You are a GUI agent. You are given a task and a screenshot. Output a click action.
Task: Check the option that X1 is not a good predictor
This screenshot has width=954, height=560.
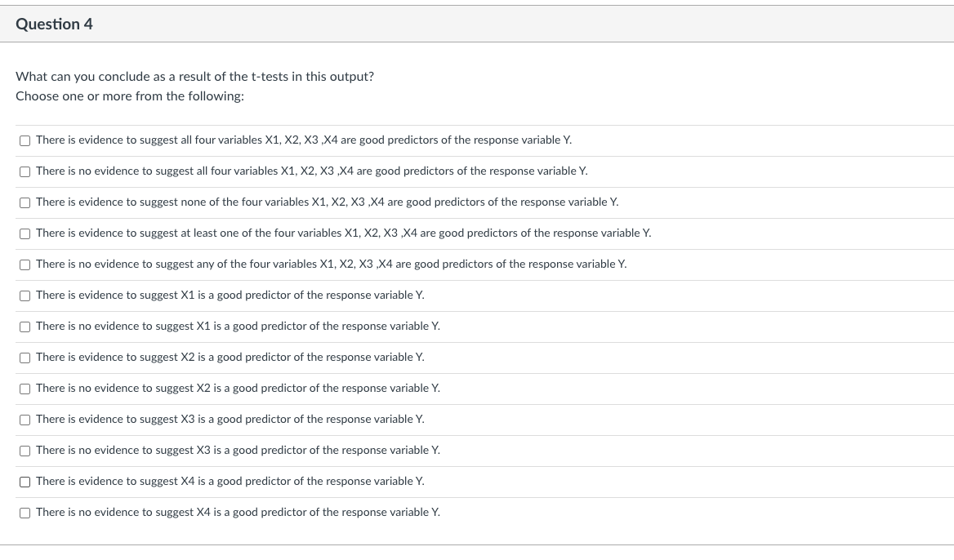(25, 327)
